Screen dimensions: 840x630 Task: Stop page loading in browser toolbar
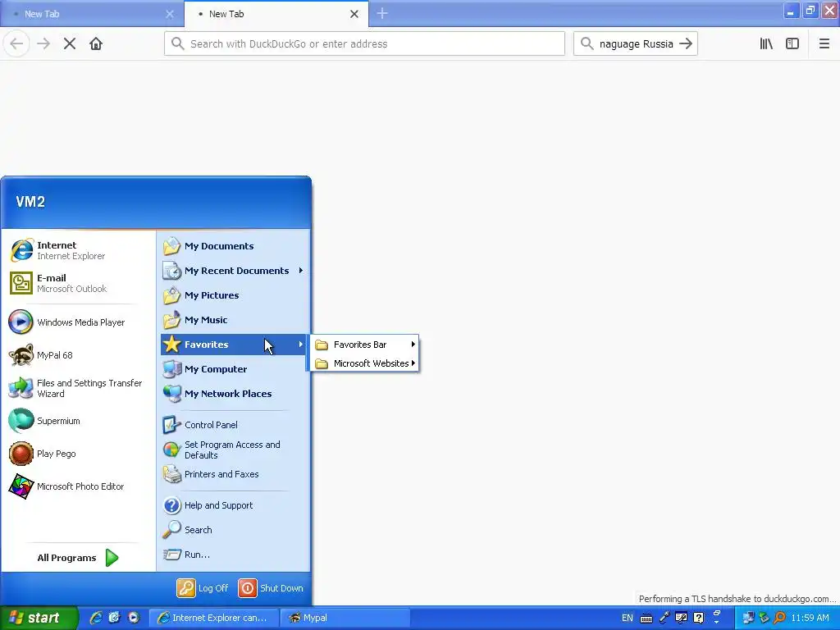(x=70, y=43)
